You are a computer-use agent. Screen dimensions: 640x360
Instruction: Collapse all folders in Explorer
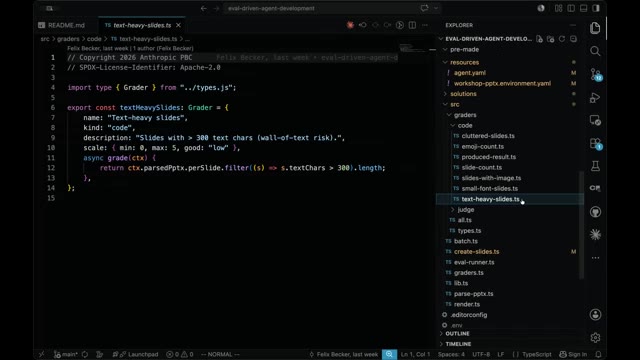(573, 39)
